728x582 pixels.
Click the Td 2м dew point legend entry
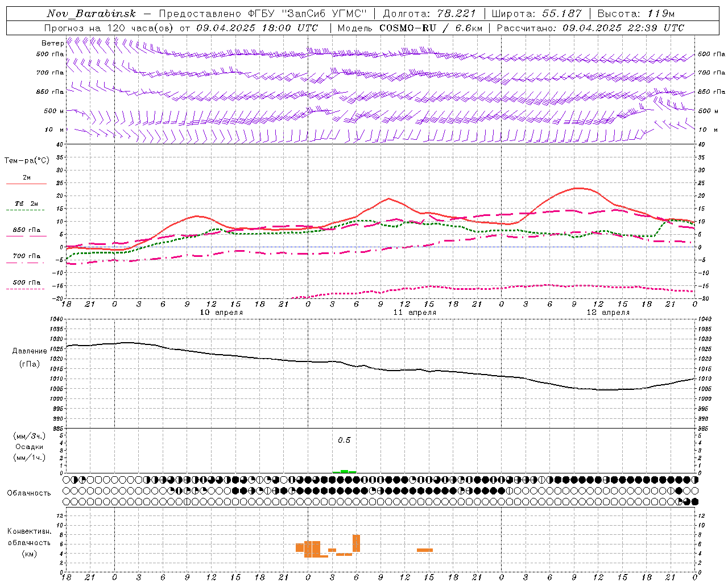pos(27,203)
